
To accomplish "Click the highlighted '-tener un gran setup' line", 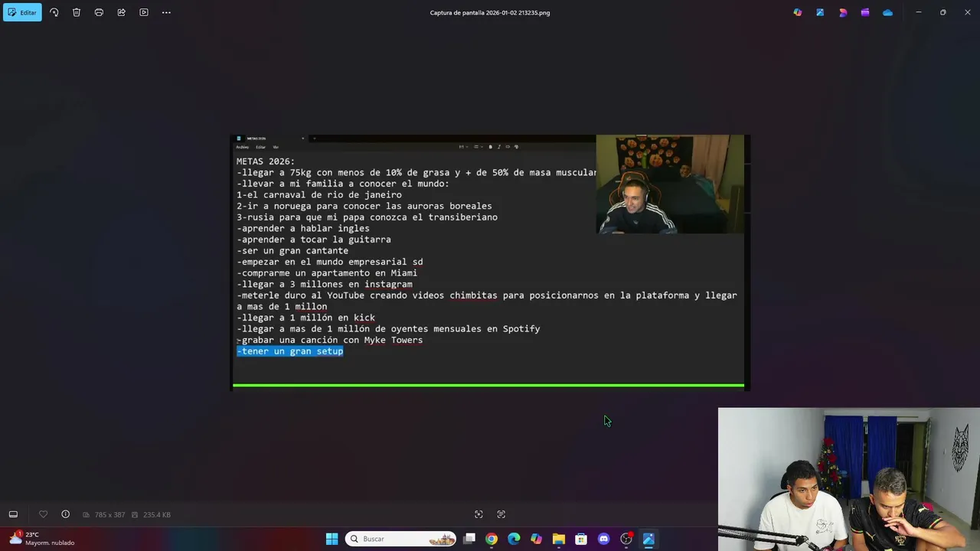I will pos(289,351).
